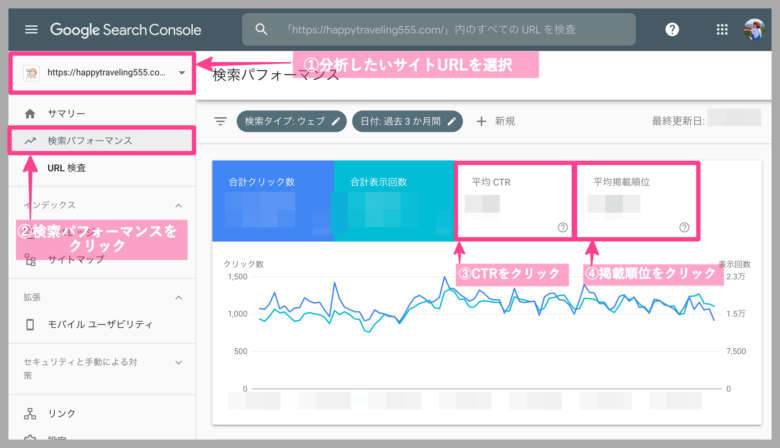Image resolution: width=780 pixels, height=448 pixels.
Task: Open the property selector dropdown
Action: click(102, 73)
